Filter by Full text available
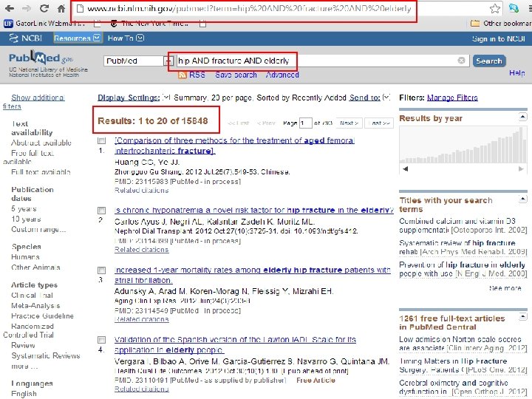Viewport: 532px width, 399px height. 41,171
